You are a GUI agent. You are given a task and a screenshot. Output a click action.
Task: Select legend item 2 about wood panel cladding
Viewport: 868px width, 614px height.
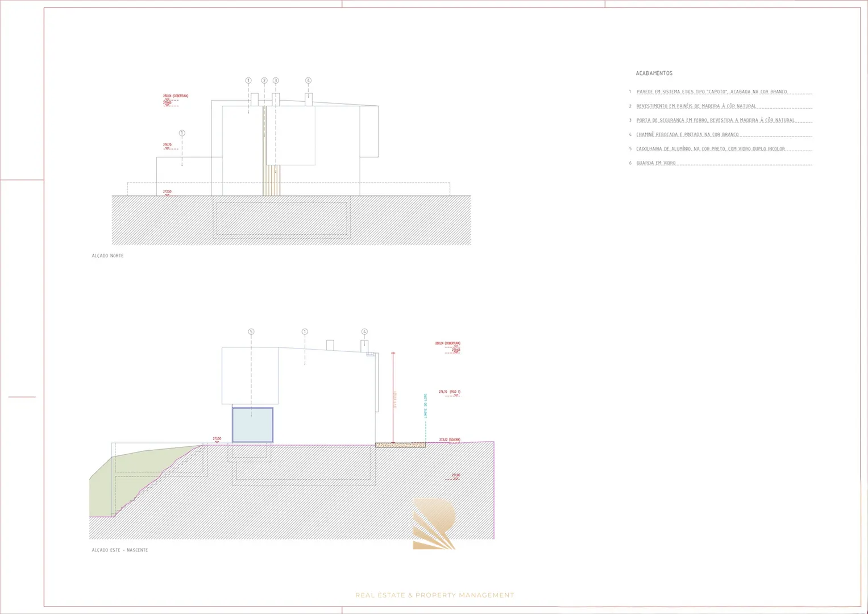tap(696, 106)
